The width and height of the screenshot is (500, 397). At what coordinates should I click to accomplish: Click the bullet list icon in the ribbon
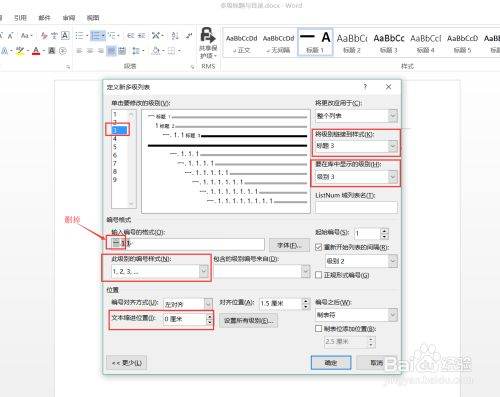coord(80,35)
